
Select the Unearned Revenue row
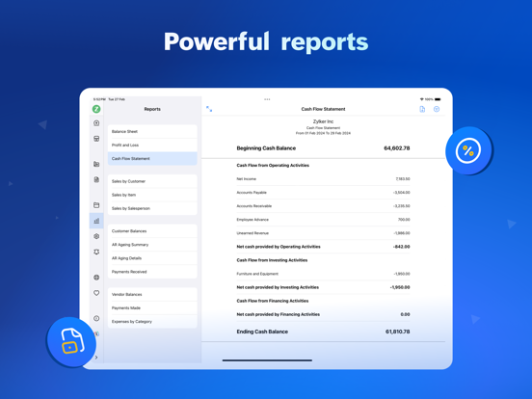coord(323,233)
